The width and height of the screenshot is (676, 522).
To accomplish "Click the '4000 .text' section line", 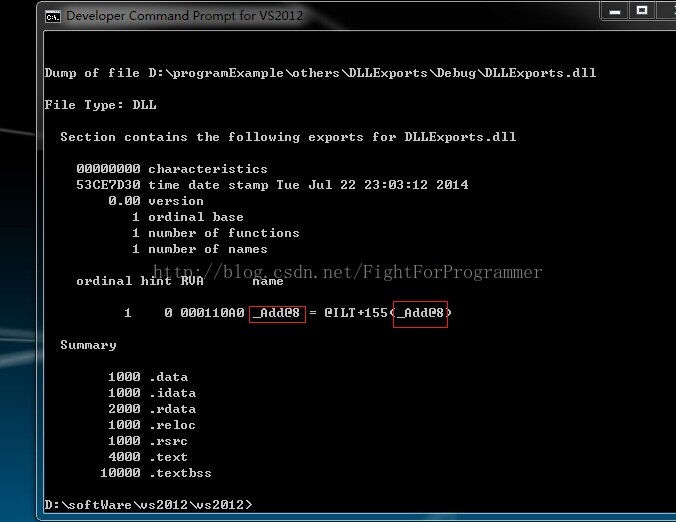I will (x=148, y=457).
